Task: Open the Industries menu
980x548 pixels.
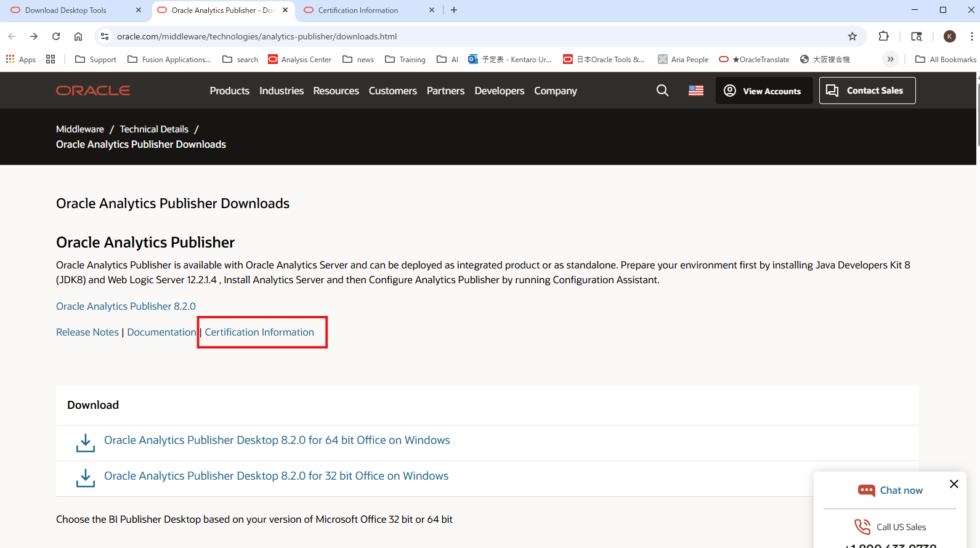Action: 281,91
